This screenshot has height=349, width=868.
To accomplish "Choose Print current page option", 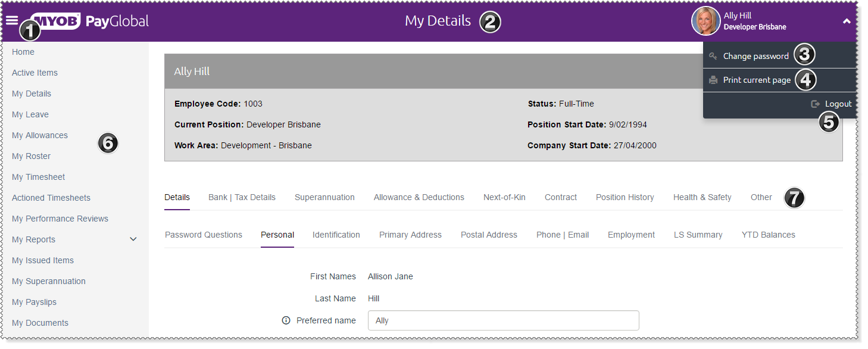I will click(x=757, y=80).
